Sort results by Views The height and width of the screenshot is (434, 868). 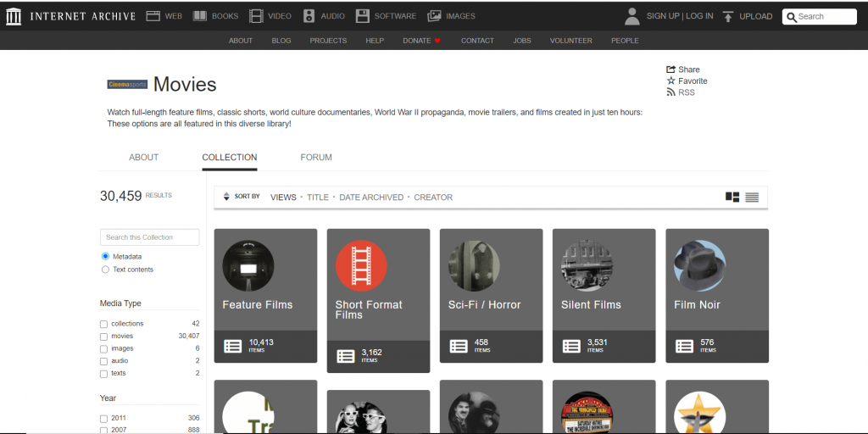[283, 197]
